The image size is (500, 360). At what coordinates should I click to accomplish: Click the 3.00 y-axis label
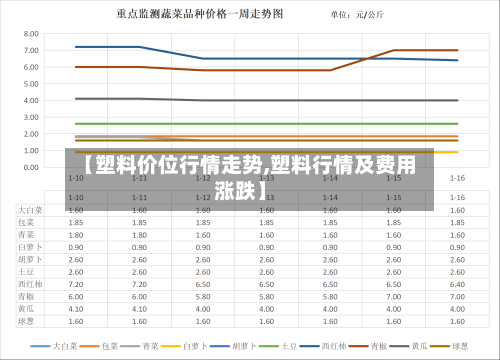click(x=31, y=117)
